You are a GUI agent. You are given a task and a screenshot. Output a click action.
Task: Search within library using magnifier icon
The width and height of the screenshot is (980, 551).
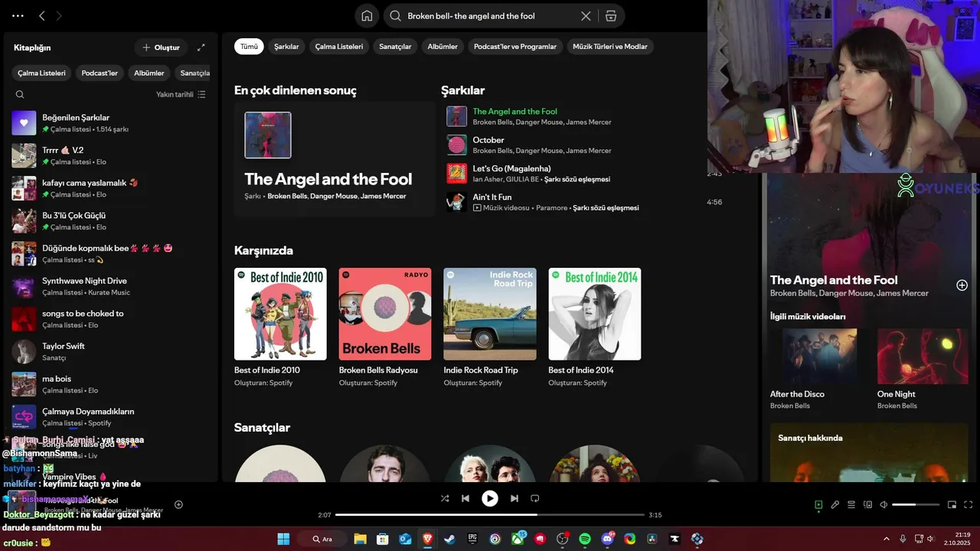(20, 95)
